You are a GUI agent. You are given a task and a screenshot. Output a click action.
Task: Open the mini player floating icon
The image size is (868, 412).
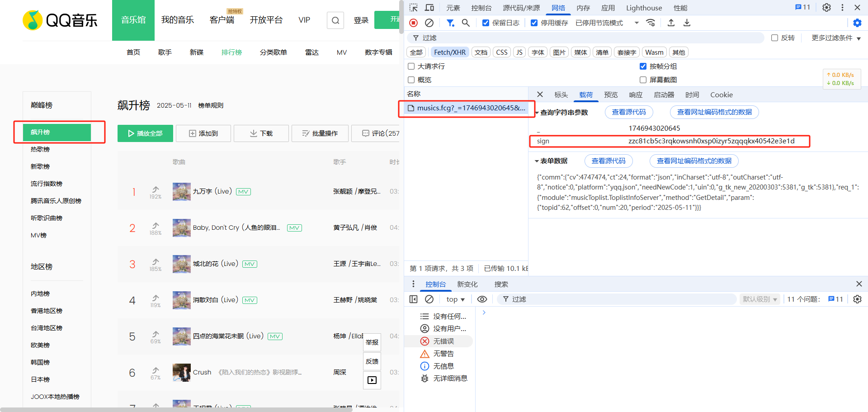[x=372, y=380]
